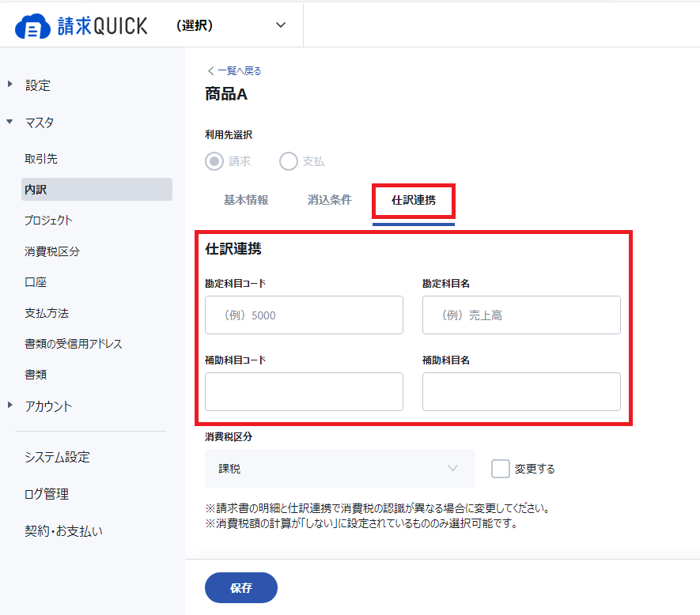Viewport: 700px width, 615px height.
Task: Open the (選択) dropdown in header
Action: (x=231, y=25)
